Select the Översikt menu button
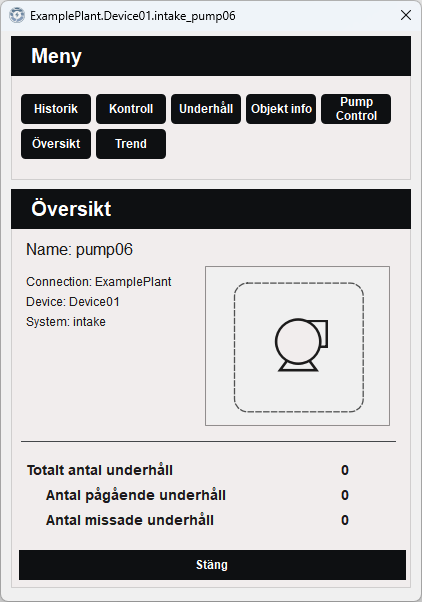This screenshot has height=602, width=422. (56, 144)
